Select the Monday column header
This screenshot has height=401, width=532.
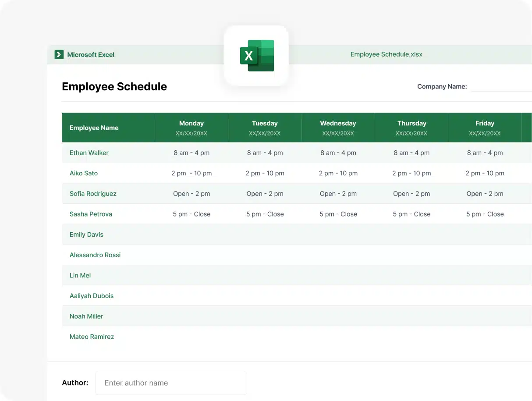tap(192, 128)
